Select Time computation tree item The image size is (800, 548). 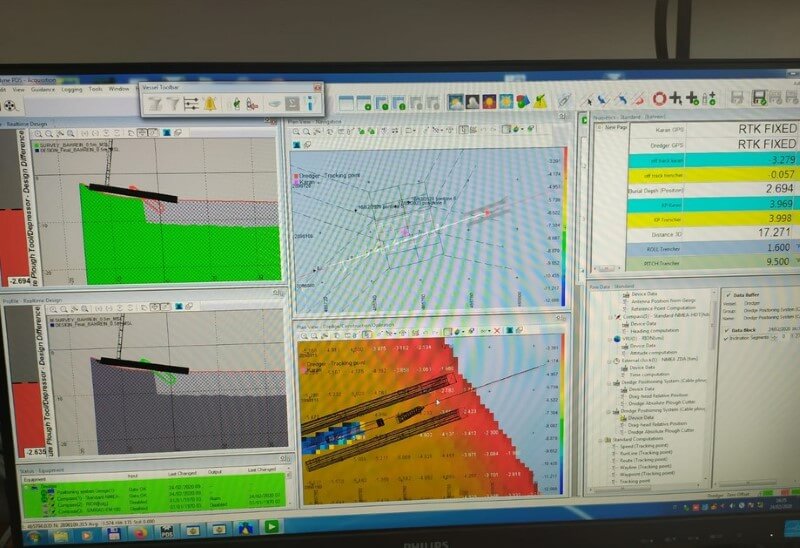tap(649, 375)
